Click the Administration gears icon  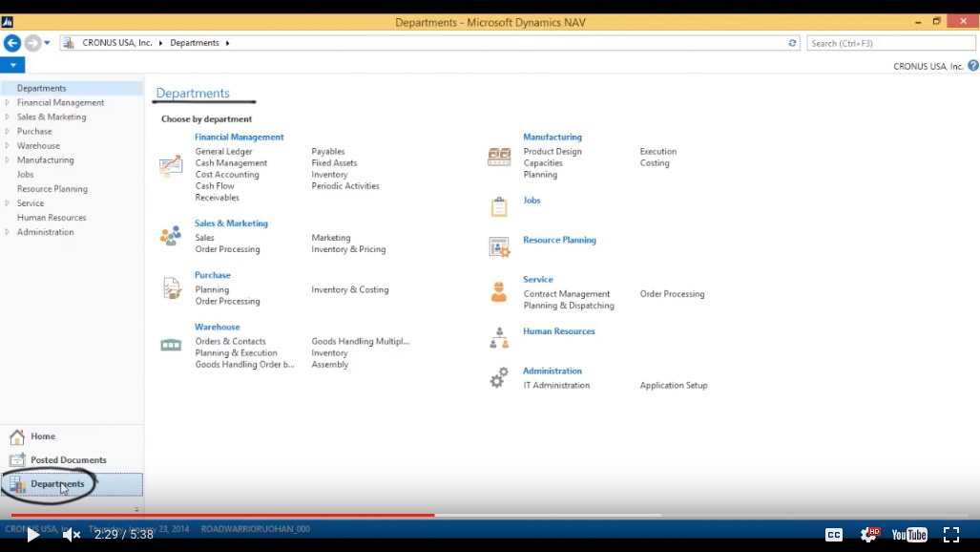click(x=499, y=377)
